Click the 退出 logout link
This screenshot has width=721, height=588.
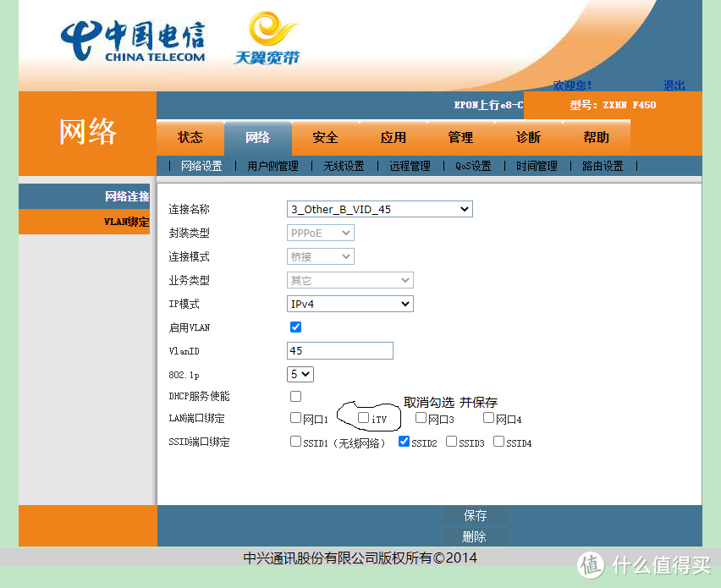[673, 85]
